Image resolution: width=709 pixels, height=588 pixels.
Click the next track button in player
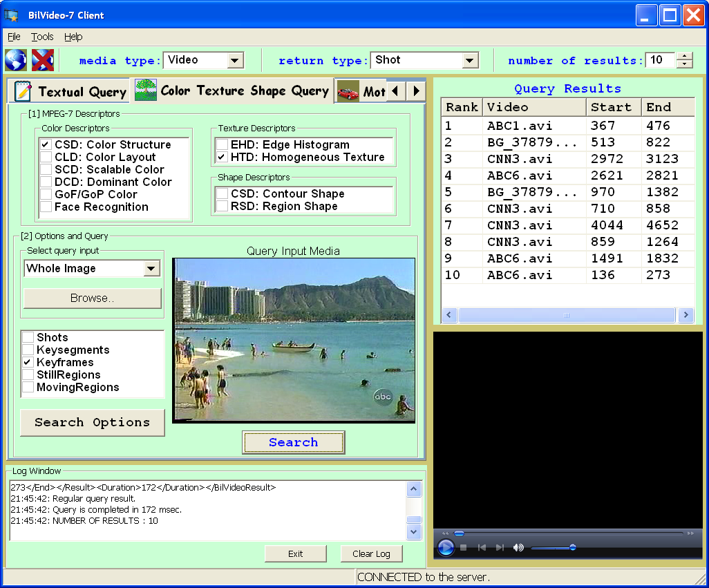[500, 547]
